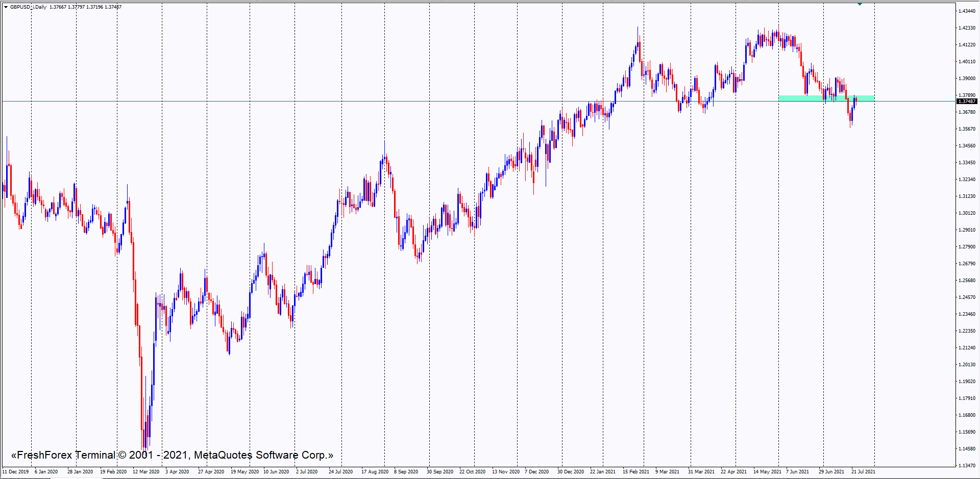Click the 14 May 2021 date label
Image resolution: width=980 pixels, height=479 pixels.
point(767,472)
